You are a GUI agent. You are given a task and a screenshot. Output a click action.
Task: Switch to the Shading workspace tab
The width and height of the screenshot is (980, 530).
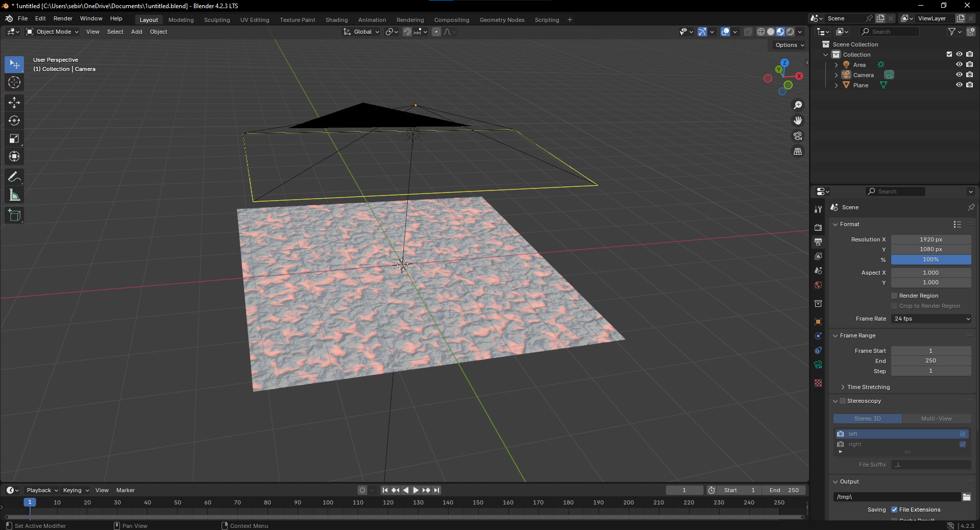(x=336, y=19)
